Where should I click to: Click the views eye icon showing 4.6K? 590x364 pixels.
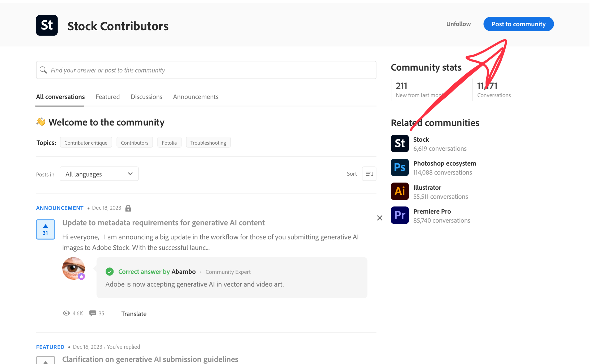point(66,313)
